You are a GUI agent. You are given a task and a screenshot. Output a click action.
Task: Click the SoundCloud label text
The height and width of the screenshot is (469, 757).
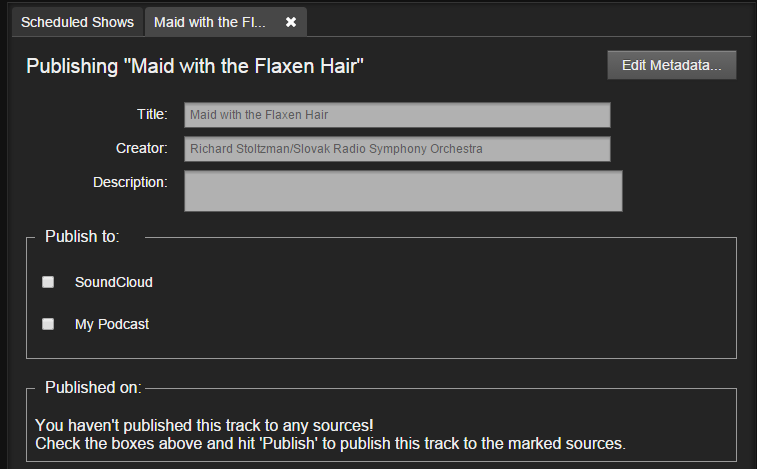point(113,282)
